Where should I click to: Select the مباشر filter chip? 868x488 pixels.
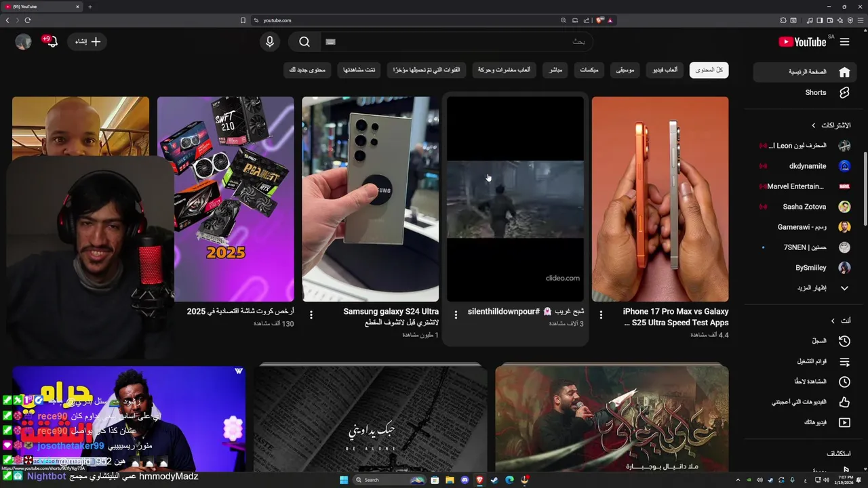click(x=555, y=70)
